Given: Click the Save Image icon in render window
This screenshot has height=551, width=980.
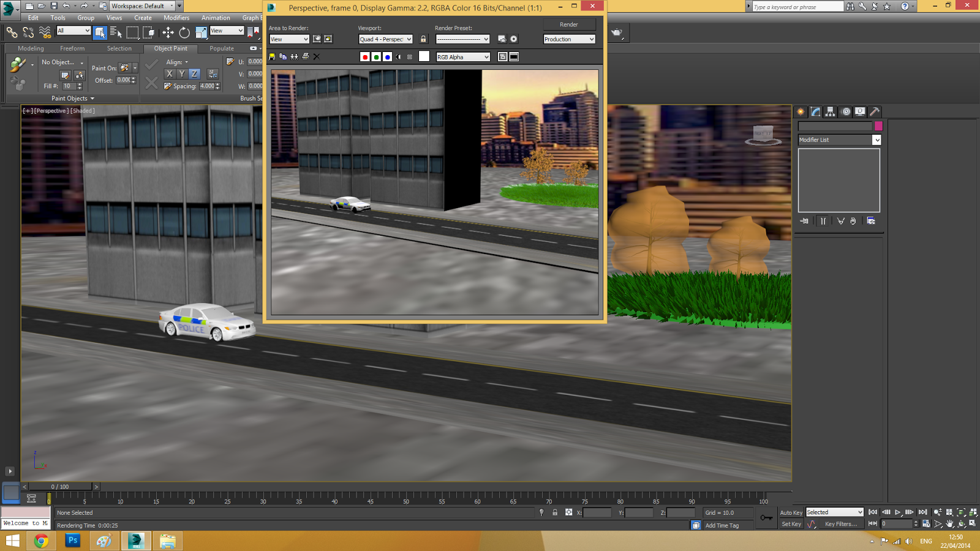Looking at the screenshot, I should [273, 56].
